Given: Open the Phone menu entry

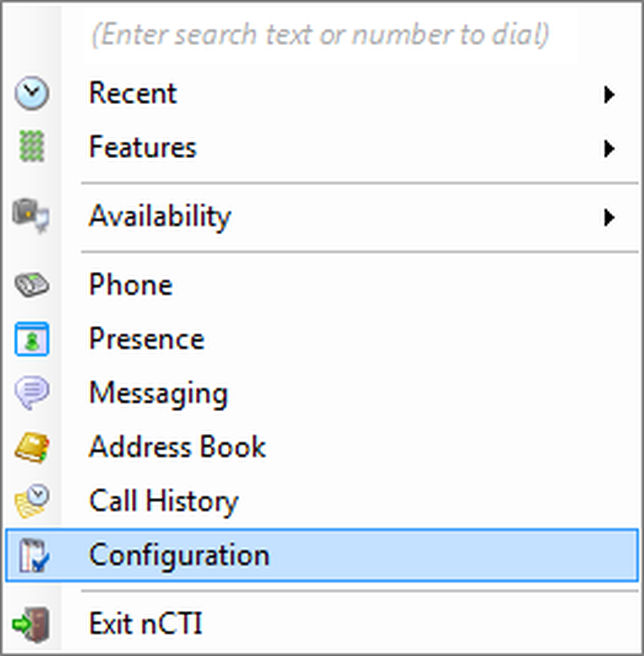Looking at the screenshot, I should [x=131, y=285].
